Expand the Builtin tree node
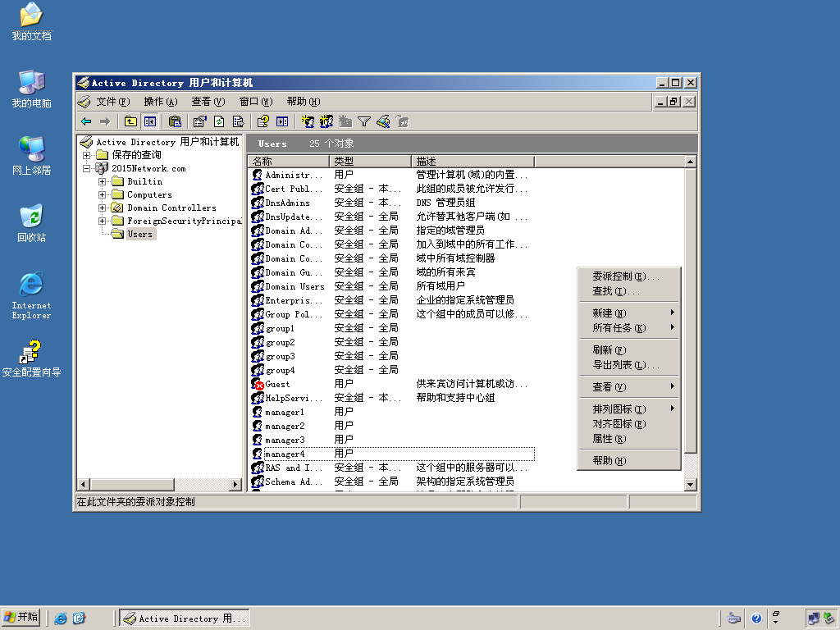This screenshot has width=840, height=630. pyautogui.click(x=102, y=181)
